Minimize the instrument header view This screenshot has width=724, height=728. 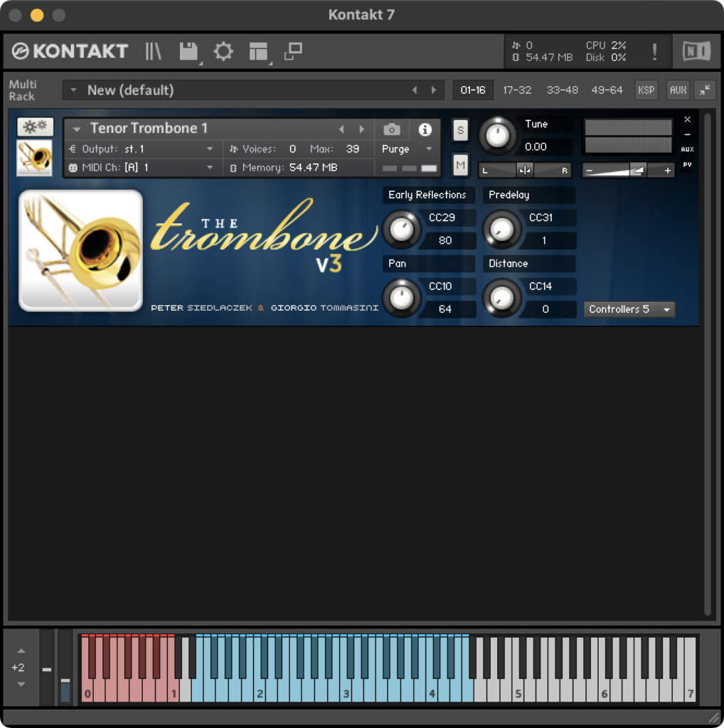pyautogui.click(x=687, y=134)
